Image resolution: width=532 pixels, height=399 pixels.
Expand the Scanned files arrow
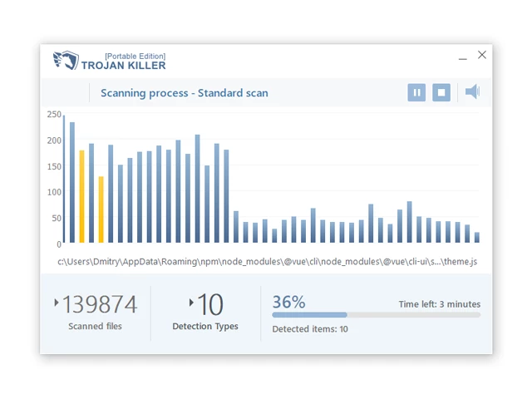tap(57, 303)
